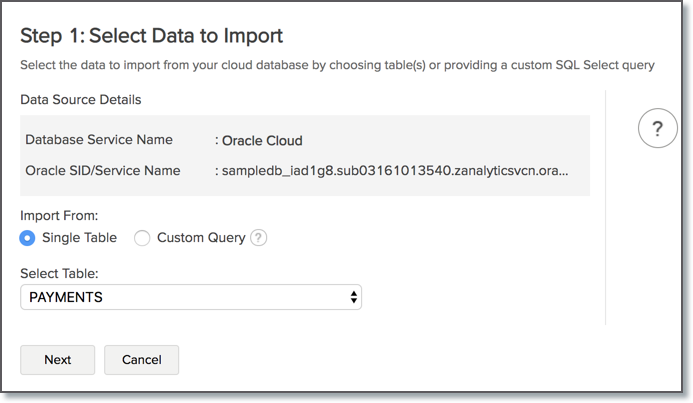
Task: Click the Single Table option label text
Action: click(79, 238)
